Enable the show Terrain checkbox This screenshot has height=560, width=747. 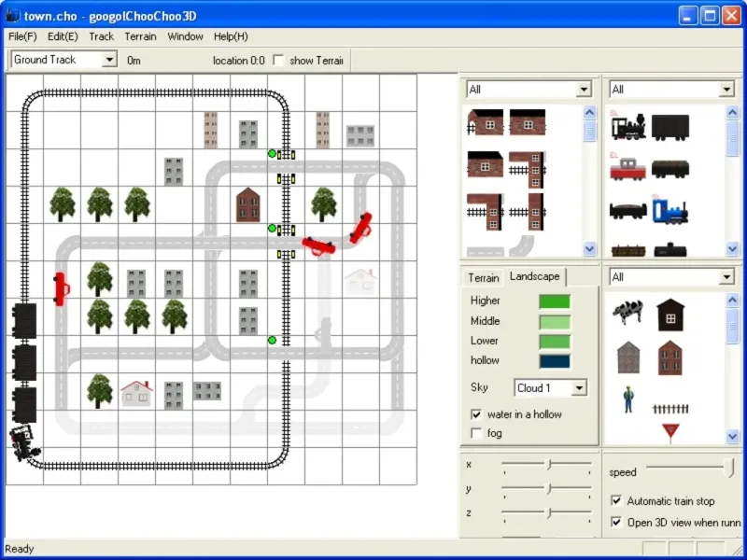278,61
